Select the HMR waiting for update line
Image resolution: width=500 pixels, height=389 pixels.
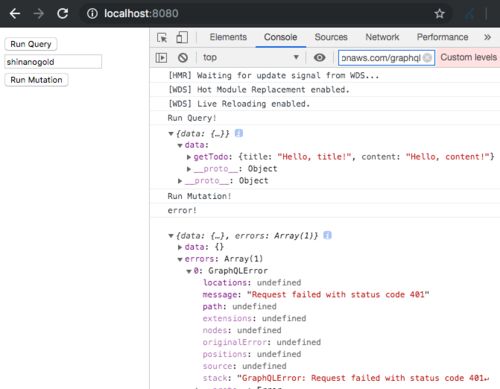274,76
